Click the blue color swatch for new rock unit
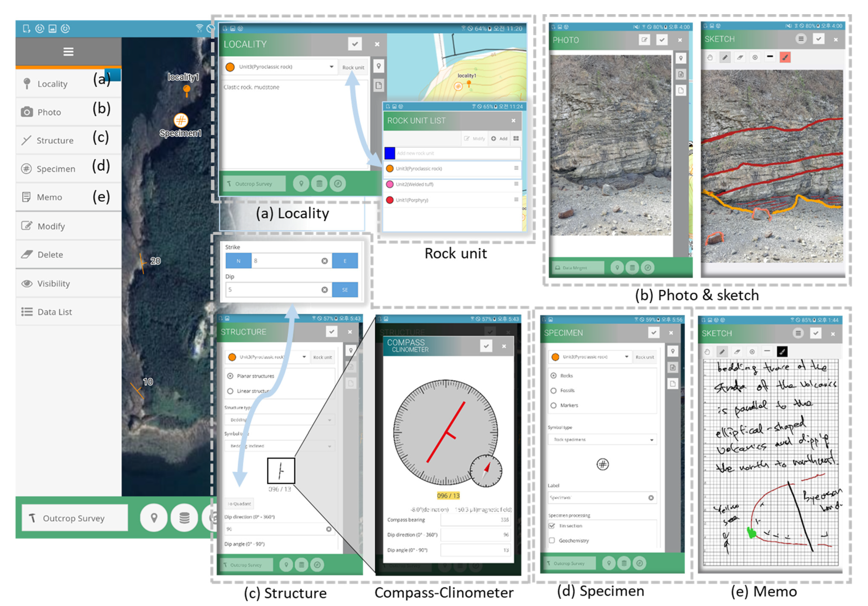This screenshot has width=868, height=606. click(x=390, y=153)
